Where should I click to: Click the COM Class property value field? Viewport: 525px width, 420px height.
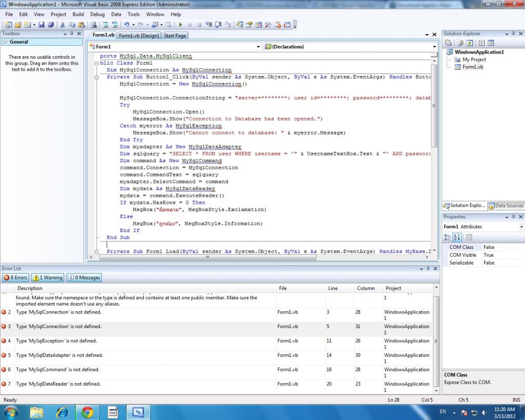tap(503, 247)
